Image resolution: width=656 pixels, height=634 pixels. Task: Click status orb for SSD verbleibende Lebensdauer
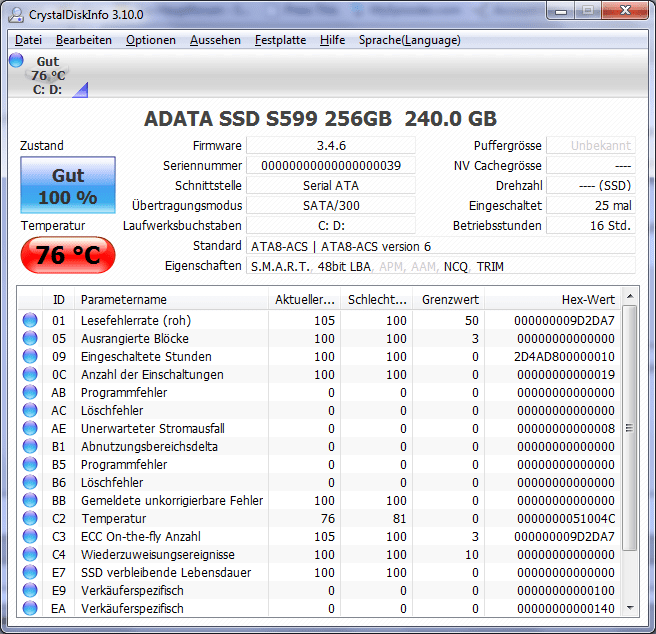tap(30, 572)
